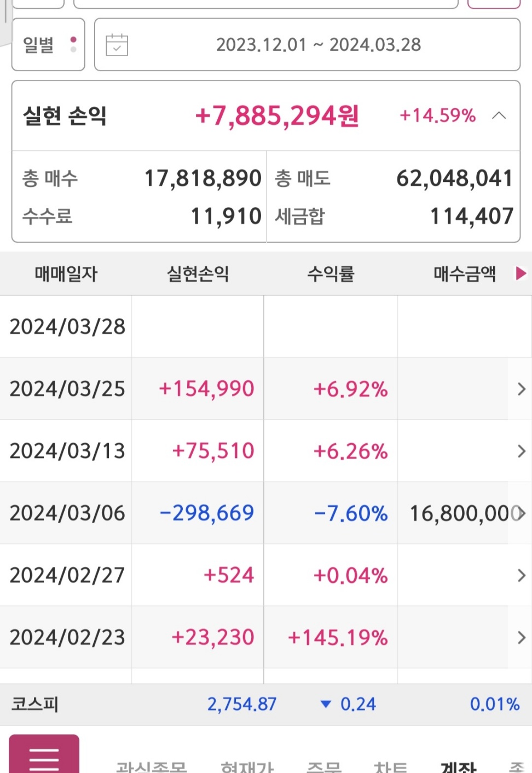The width and height of the screenshot is (532, 773).
Task: Open details arrow for 2024/03/13 row
Action: tap(521, 451)
